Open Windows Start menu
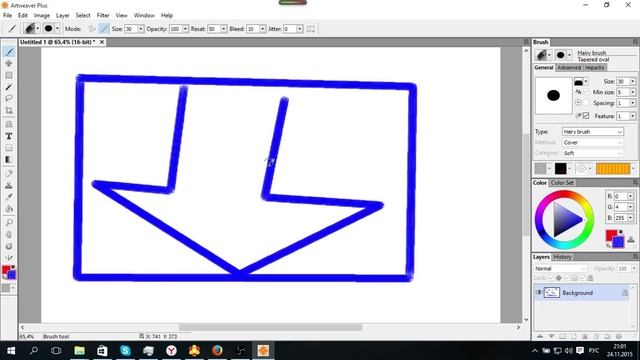640x360 pixels. (x=11, y=351)
